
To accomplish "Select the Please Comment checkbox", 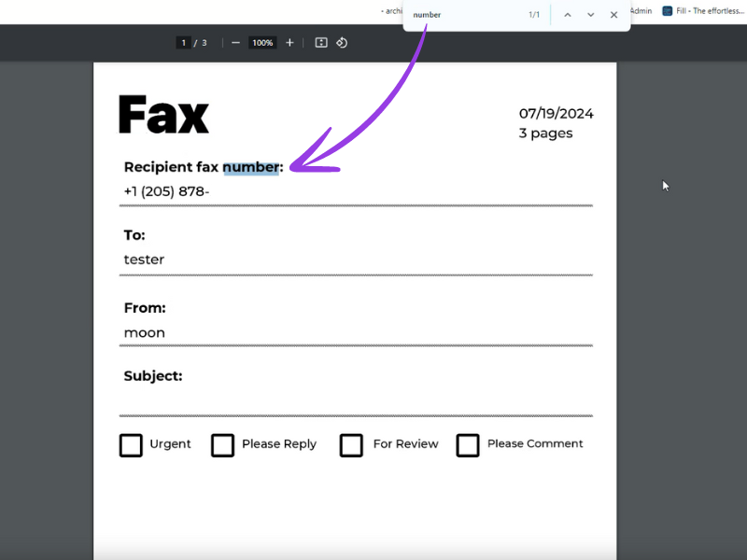I will [x=468, y=445].
